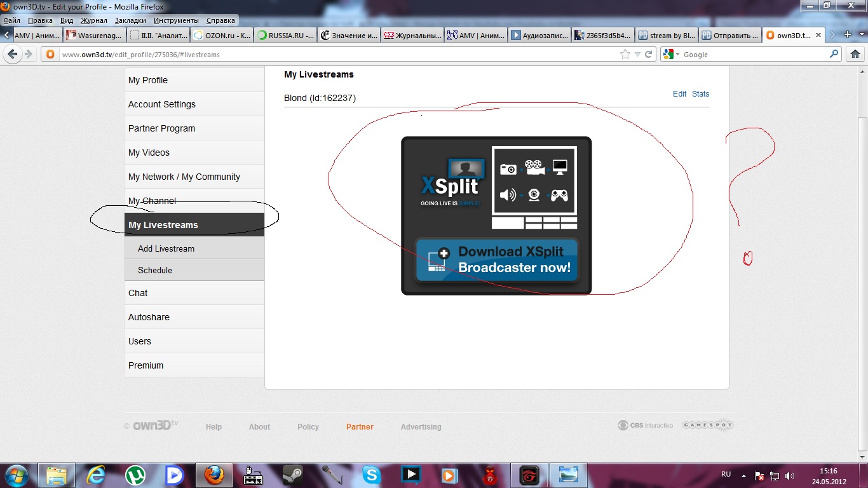Launch Windows Media Player from the taskbar
The image size is (868, 488).
pyautogui.click(x=450, y=475)
